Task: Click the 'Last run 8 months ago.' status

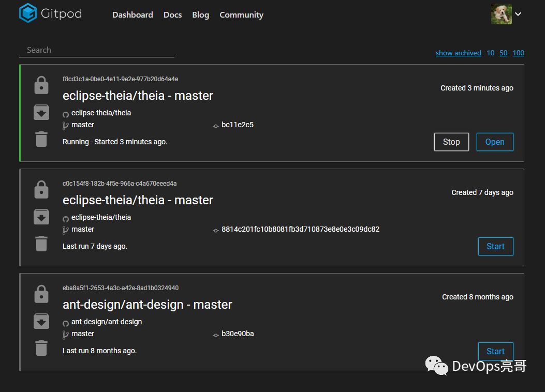Action: tap(100, 351)
